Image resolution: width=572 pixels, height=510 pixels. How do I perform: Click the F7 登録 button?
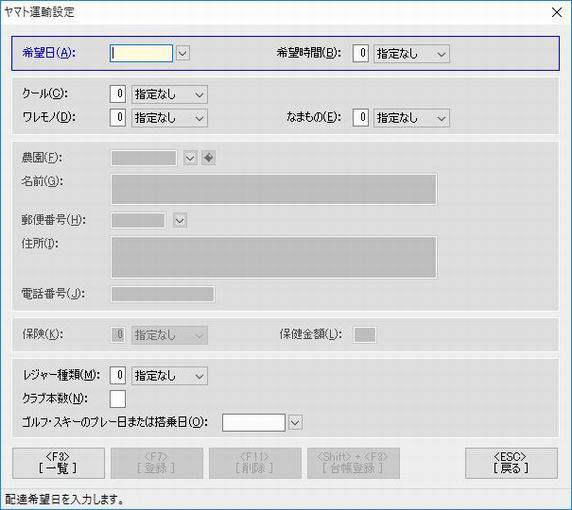point(157,463)
